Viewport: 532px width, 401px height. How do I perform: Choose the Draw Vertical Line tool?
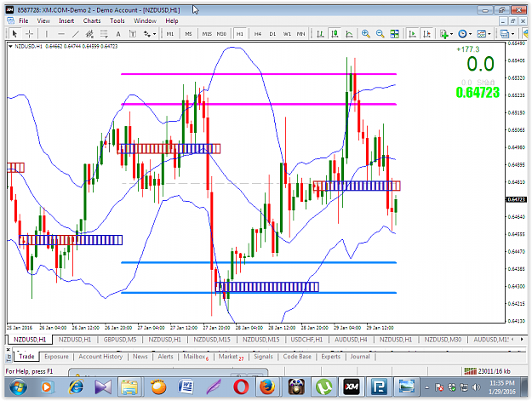tap(47, 33)
